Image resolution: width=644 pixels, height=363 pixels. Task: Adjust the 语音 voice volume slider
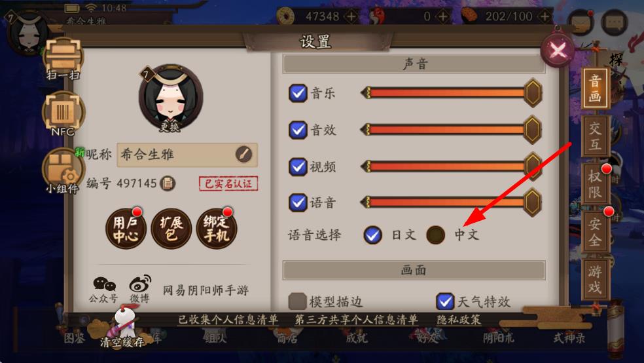pos(451,202)
